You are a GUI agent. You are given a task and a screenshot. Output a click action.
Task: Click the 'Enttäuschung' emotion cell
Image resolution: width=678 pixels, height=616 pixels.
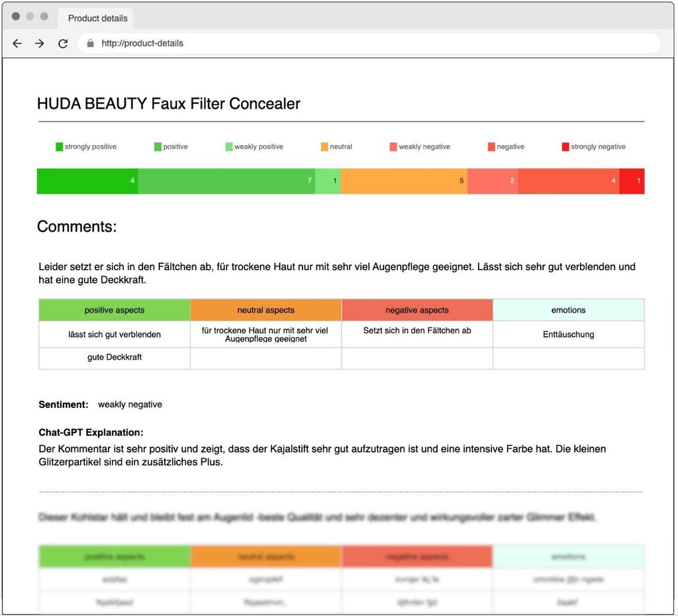(569, 334)
